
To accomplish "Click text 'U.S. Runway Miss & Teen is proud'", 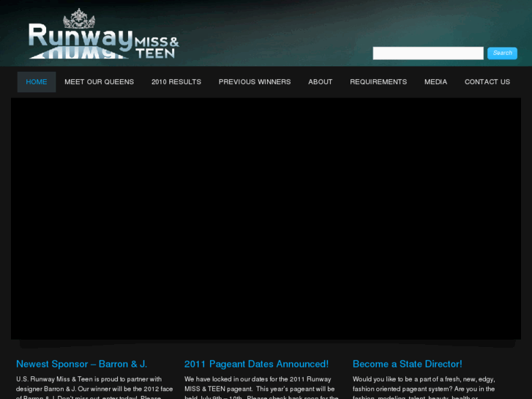I will coord(66,379).
